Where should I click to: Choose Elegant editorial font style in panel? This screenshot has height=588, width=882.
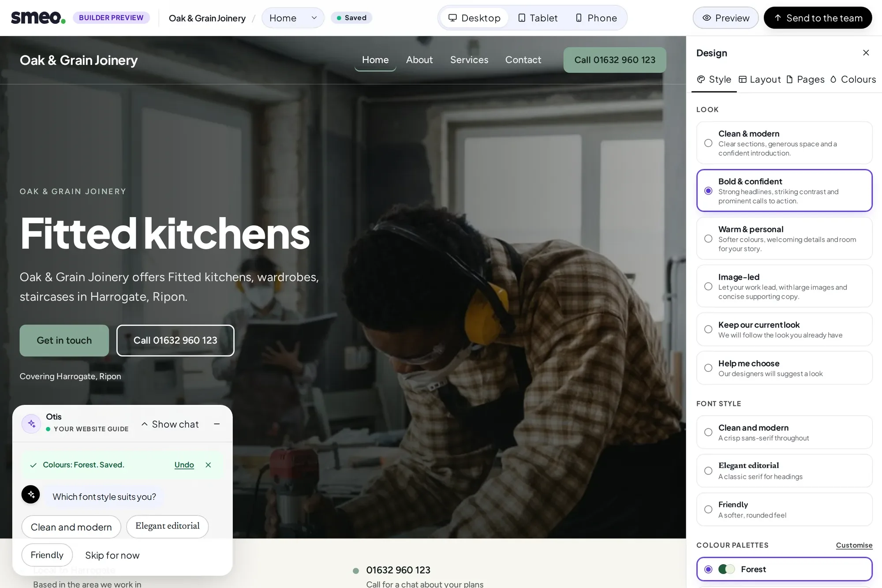click(x=784, y=471)
